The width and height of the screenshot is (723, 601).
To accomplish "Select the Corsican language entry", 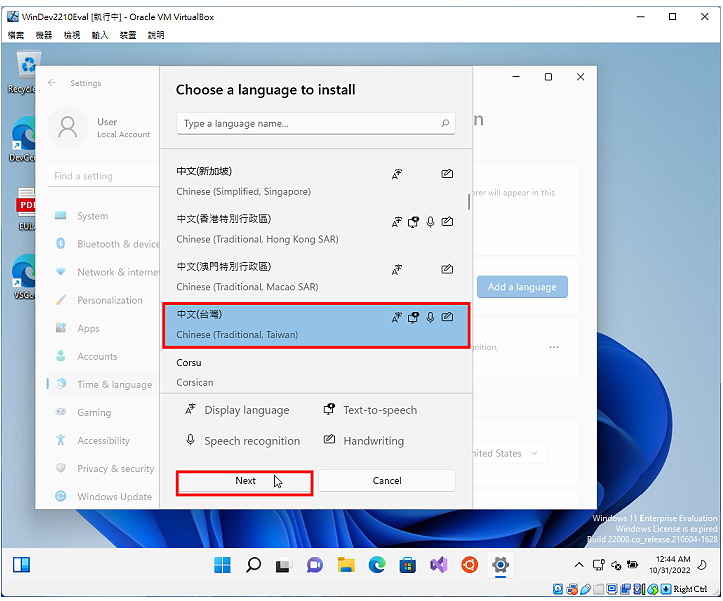I will (x=316, y=372).
